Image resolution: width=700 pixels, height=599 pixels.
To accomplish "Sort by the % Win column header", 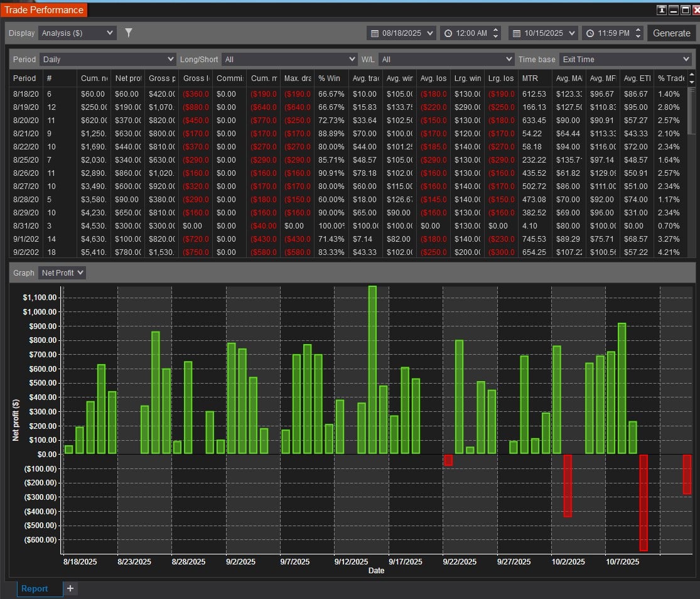I will [x=330, y=78].
